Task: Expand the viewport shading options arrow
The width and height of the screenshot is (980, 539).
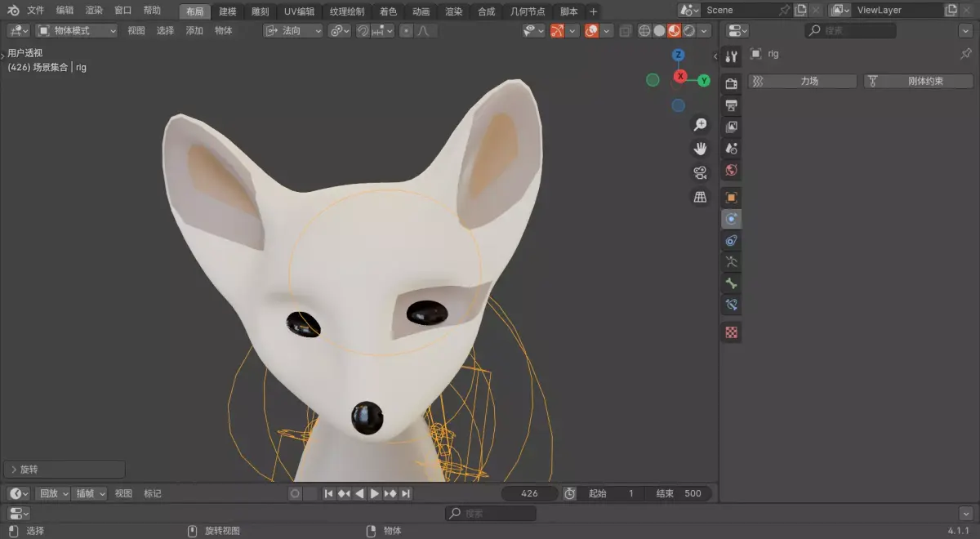Action: 704,30
